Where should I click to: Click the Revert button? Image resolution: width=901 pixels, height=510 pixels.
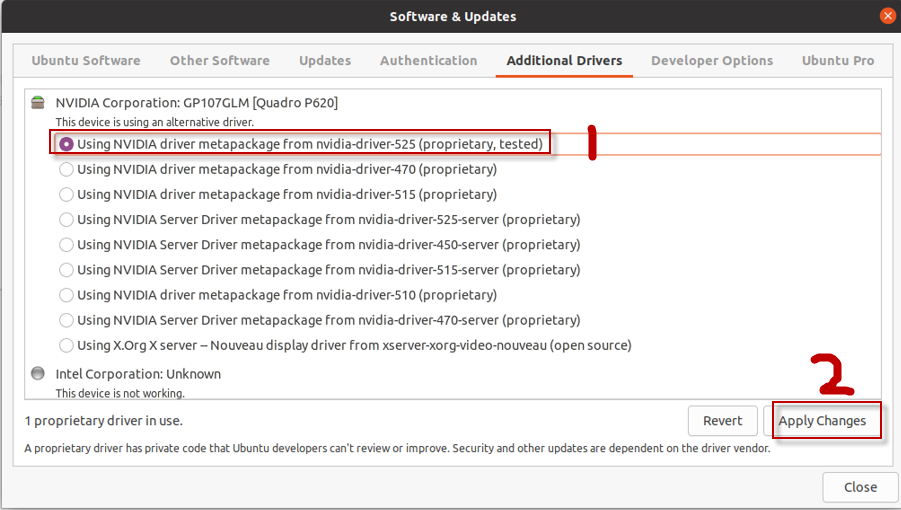point(723,421)
